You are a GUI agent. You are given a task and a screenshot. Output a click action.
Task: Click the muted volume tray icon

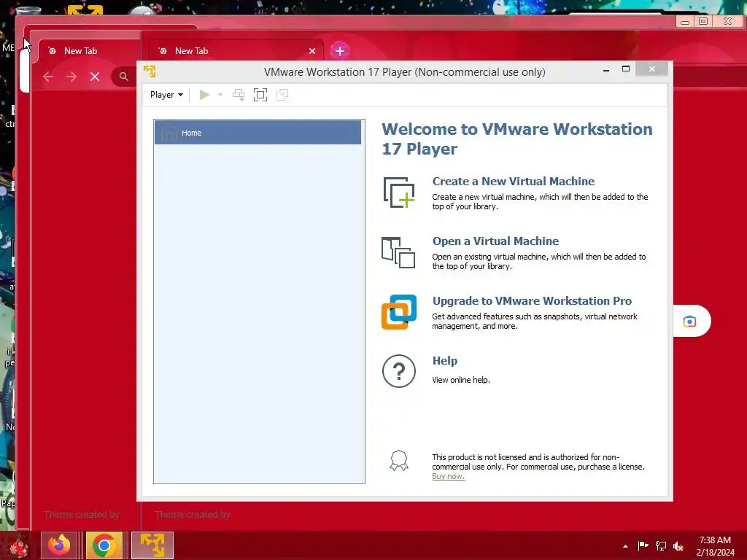(678, 546)
